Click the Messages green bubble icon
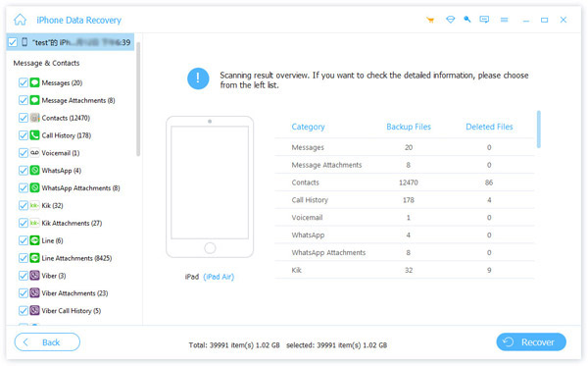This screenshot has height=366, width=588. [34, 82]
